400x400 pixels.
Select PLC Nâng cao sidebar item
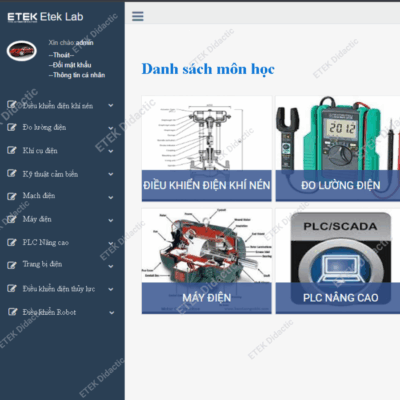[x=46, y=243]
